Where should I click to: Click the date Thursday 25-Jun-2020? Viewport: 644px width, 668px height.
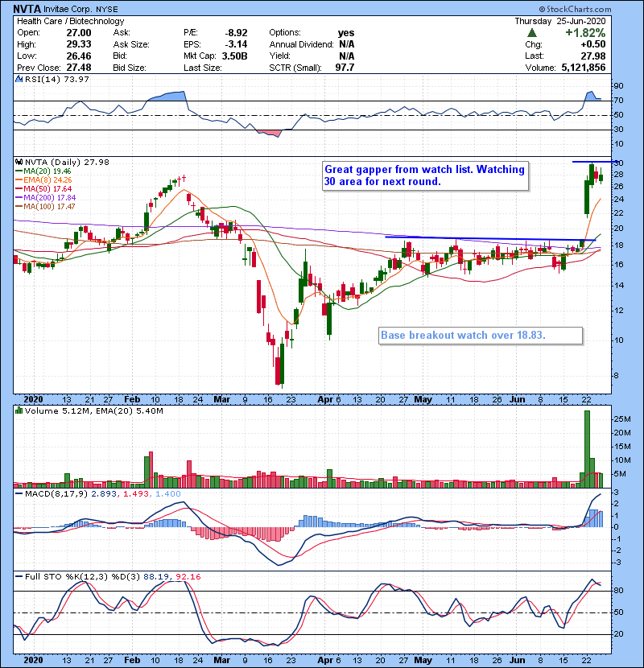tap(559, 21)
